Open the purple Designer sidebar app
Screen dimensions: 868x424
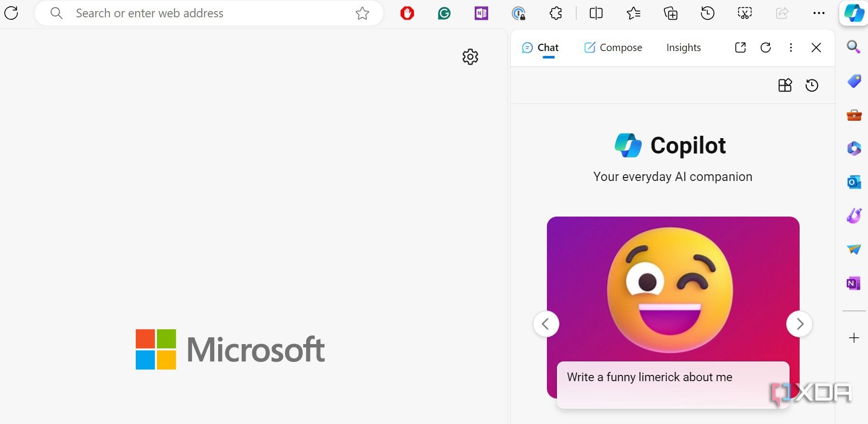854,216
